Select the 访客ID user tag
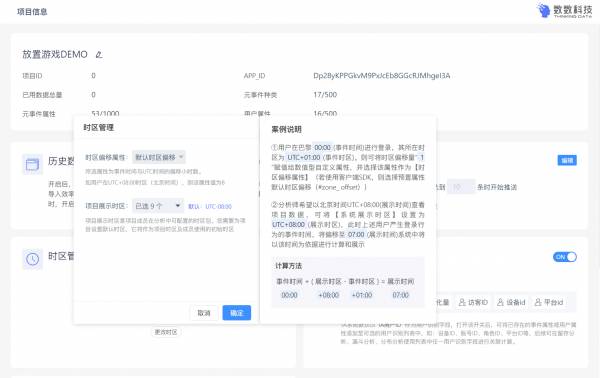The width and height of the screenshot is (600, 378). point(473,302)
